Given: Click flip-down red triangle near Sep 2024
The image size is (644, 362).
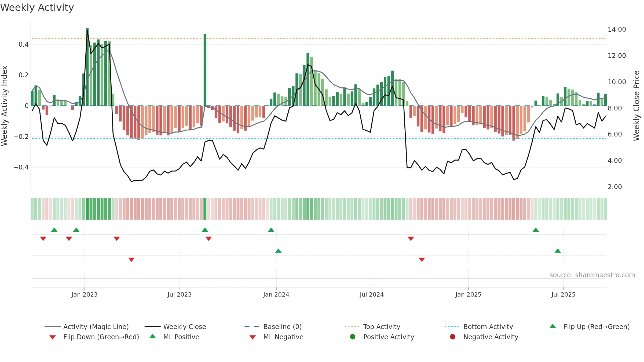Looking at the screenshot, I should 411,239.
